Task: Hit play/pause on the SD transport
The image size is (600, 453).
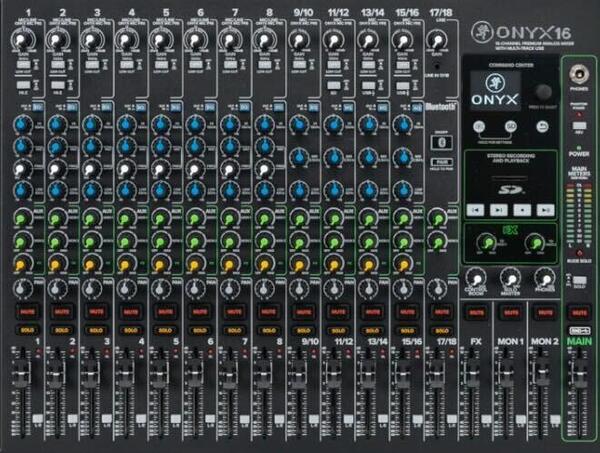Action: pos(545,210)
